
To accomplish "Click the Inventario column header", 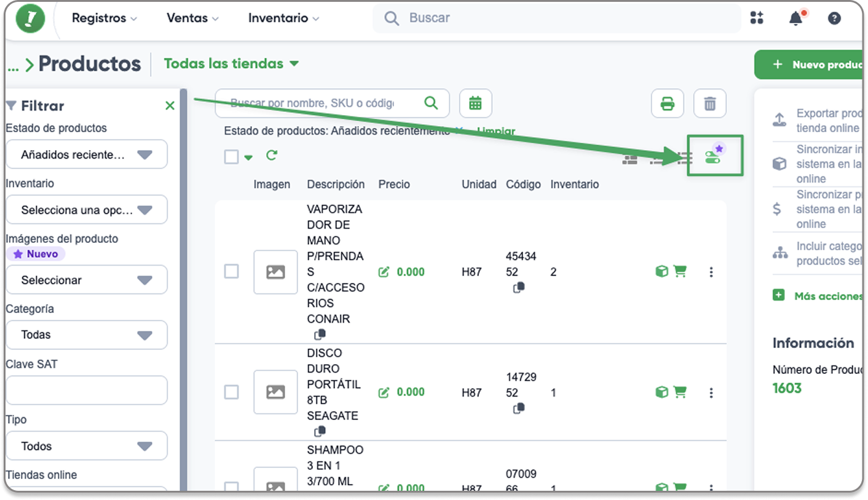I will coord(575,184).
